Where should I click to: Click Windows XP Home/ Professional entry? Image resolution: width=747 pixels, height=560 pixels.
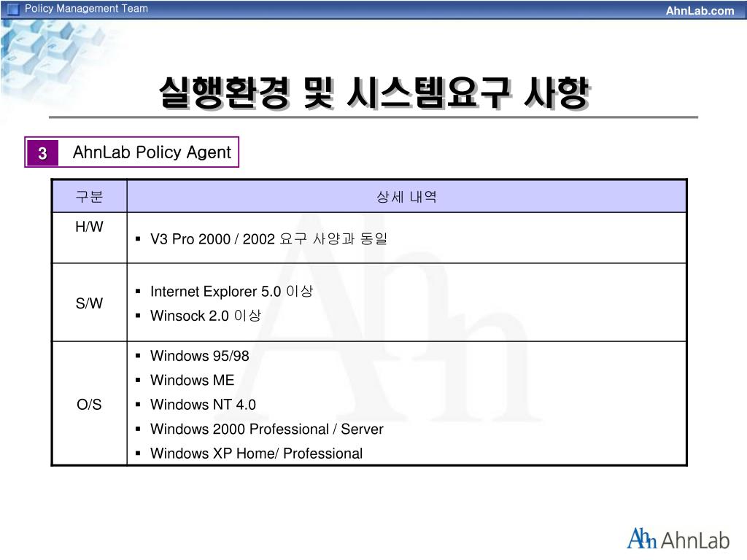click(256, 454)
